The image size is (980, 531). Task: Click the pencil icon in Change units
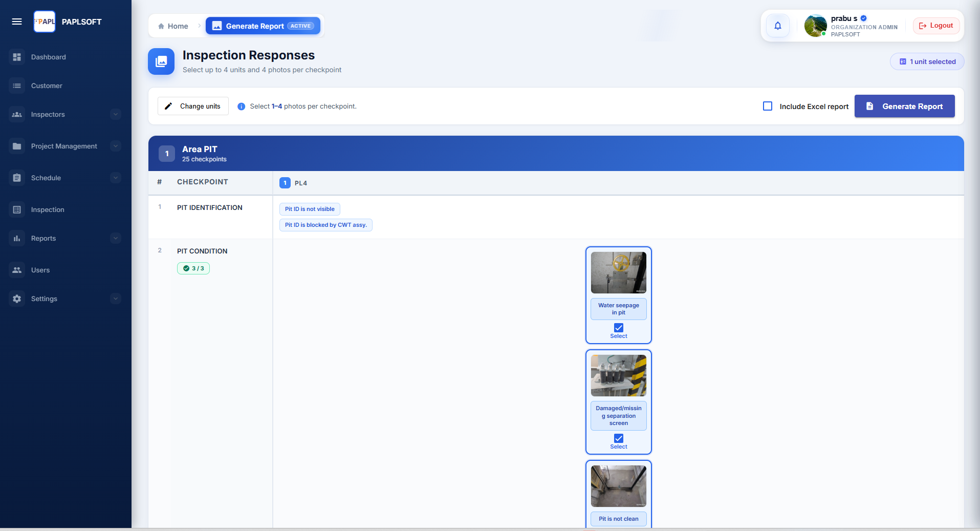pos(168,106)
